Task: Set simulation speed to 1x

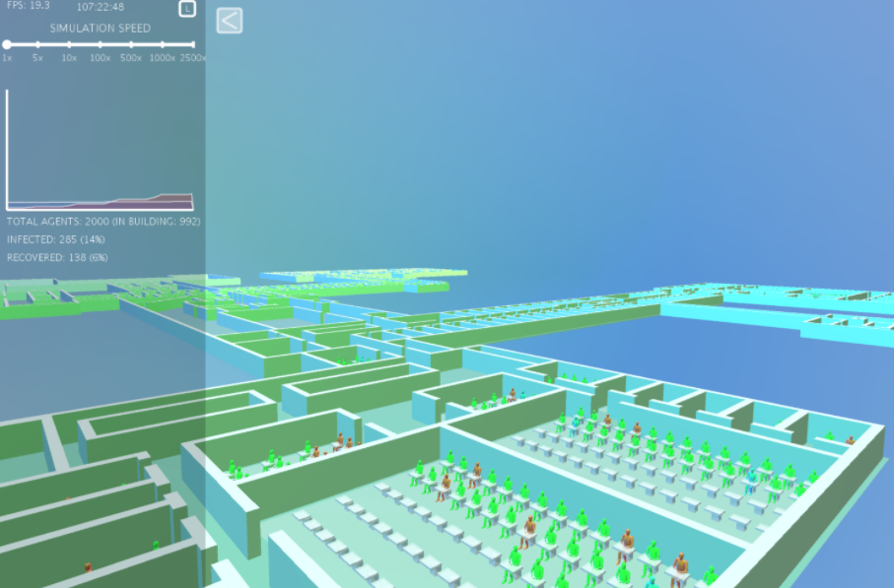Action: click(x=7, y=44)
